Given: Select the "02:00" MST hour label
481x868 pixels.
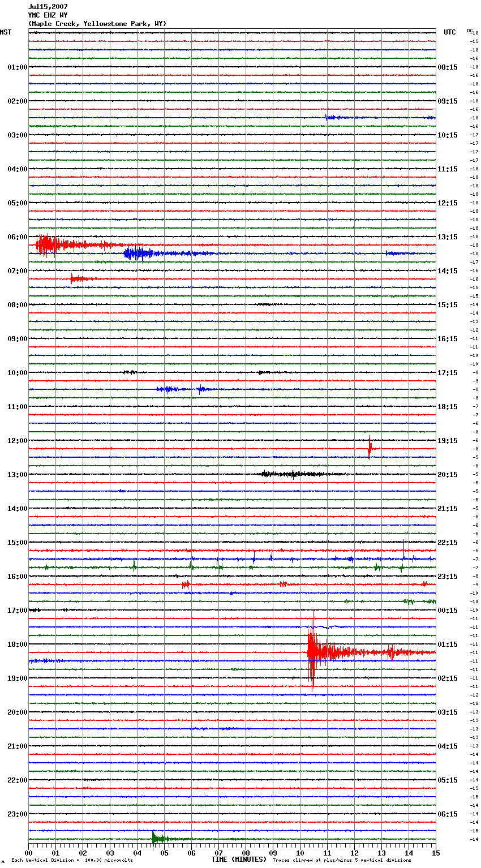Looking at the screenshot, I should (17, 101).
